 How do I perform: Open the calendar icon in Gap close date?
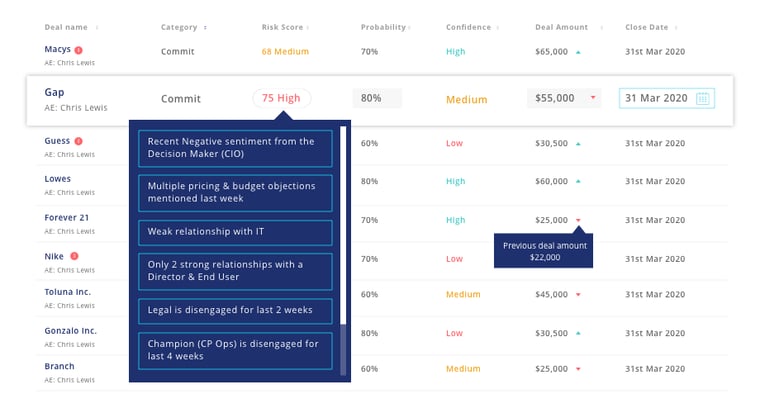coord(702,98)
